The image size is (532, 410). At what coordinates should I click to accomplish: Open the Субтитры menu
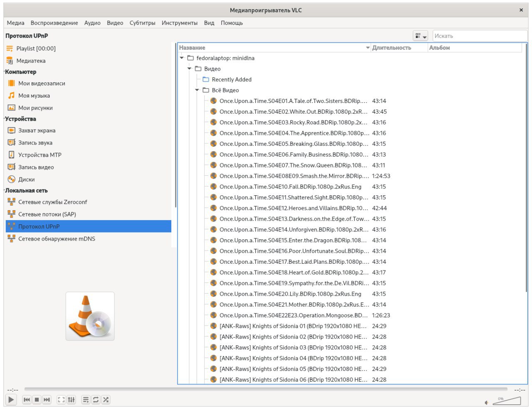pos(142,23)
